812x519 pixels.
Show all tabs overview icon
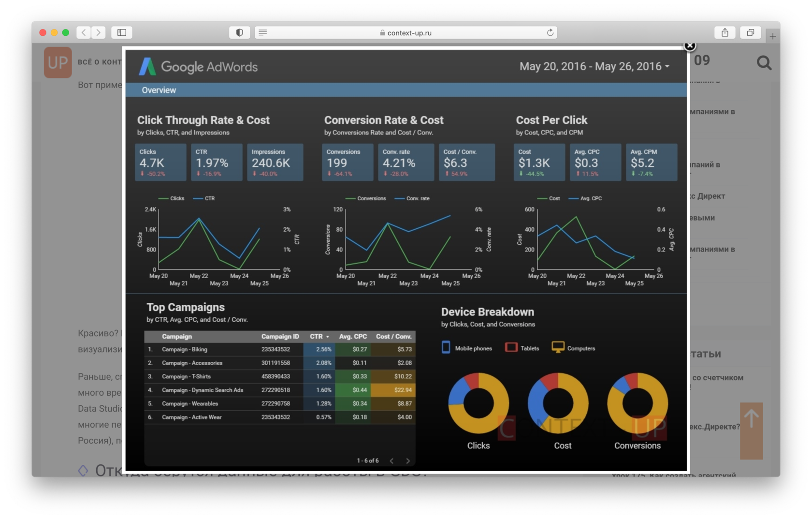point(750,32)
